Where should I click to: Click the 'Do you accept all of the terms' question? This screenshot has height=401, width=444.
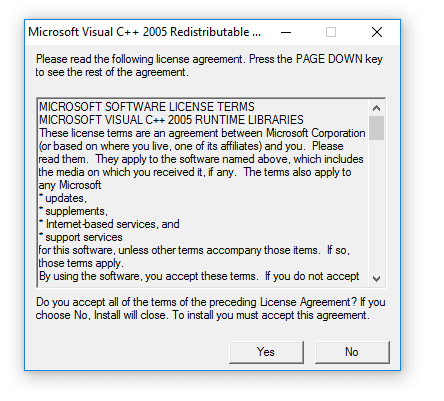click(211, 309)
